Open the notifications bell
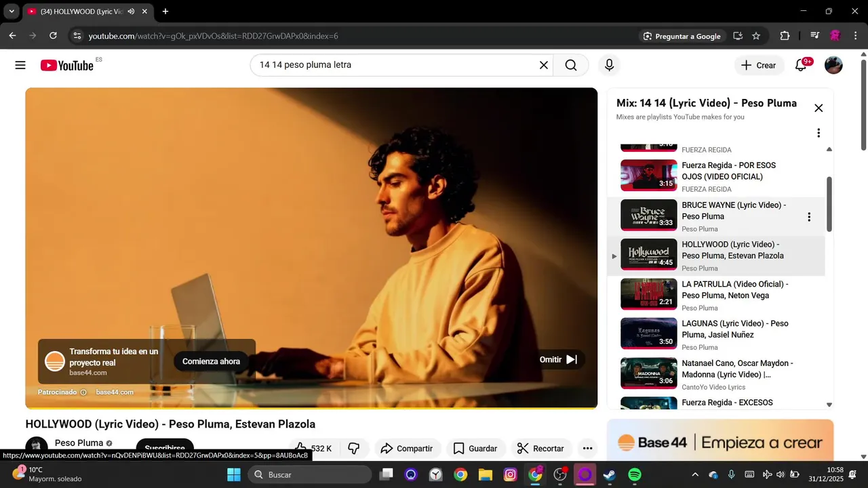The height and width of the screenshot is (488, 868). (801, 65)
